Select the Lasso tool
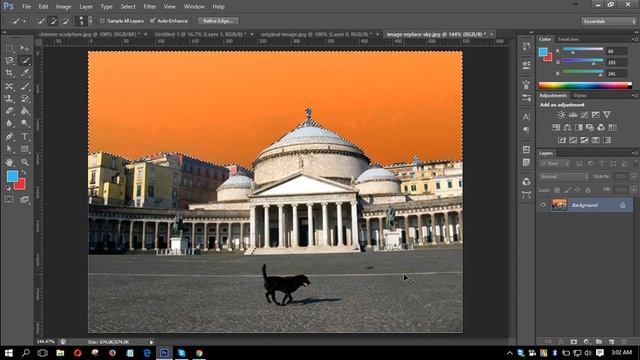Image resolution: width=640 pixels, height=360 pixels. click(x=9, y=61)
